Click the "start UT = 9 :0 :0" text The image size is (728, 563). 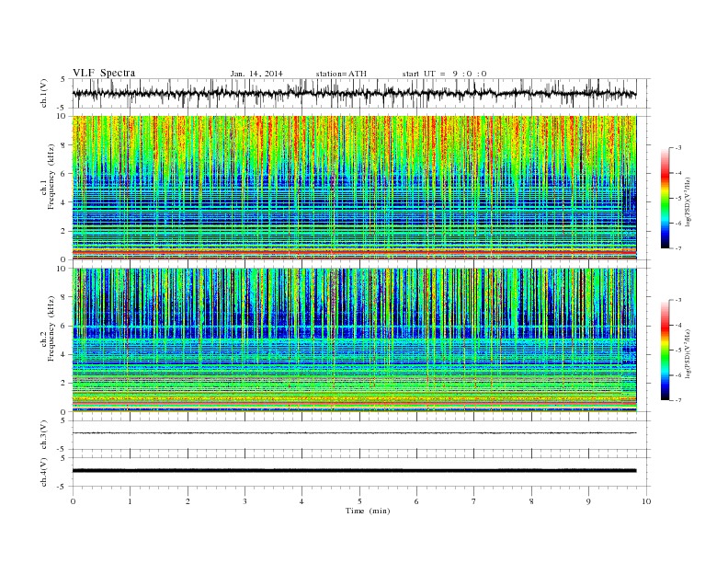(x=444, y=74)
